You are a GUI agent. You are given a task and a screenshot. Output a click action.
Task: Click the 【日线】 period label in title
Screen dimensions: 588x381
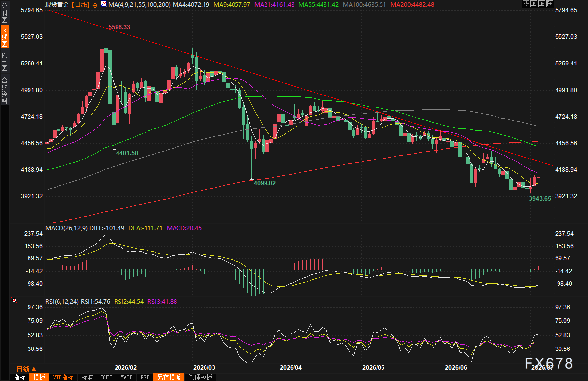(x=81, y=5)
